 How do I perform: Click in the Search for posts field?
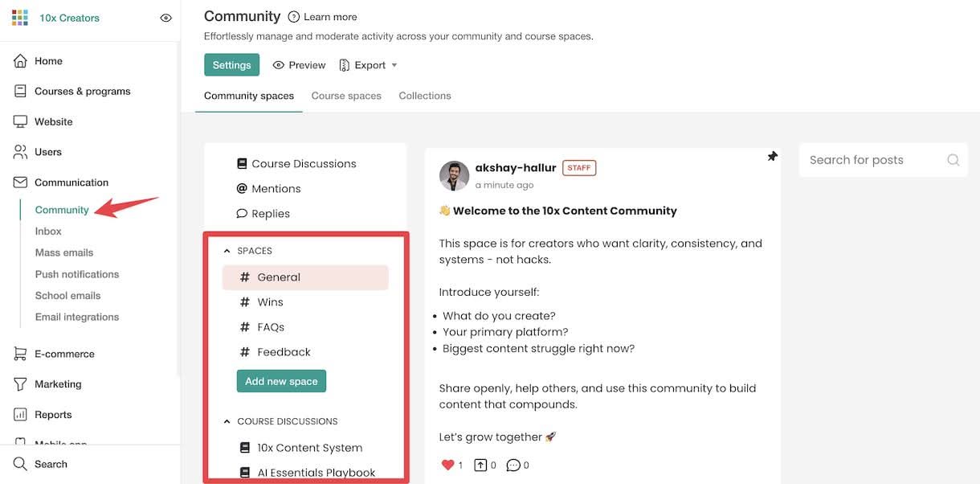[855, 159]
